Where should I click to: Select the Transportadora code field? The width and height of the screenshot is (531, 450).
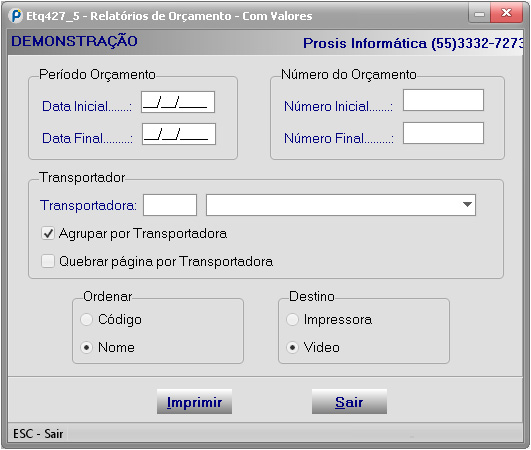(x=170, y=205)
